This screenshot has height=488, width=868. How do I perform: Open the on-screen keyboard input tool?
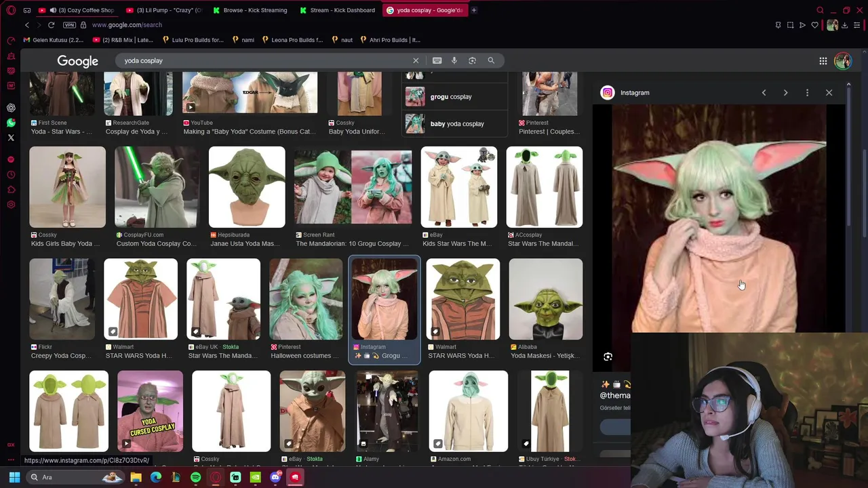(x=437, y=60)
